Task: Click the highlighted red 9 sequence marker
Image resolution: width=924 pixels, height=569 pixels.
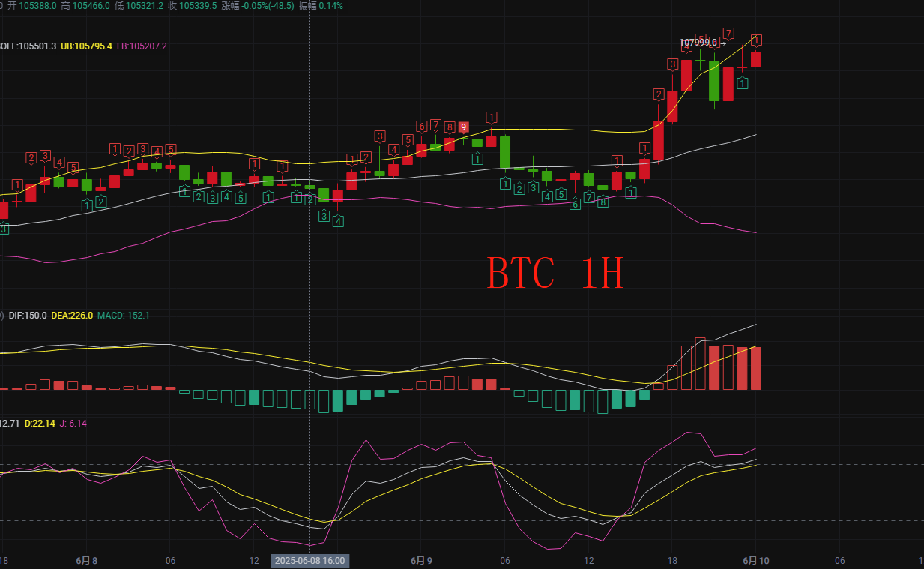Action: 464,127
